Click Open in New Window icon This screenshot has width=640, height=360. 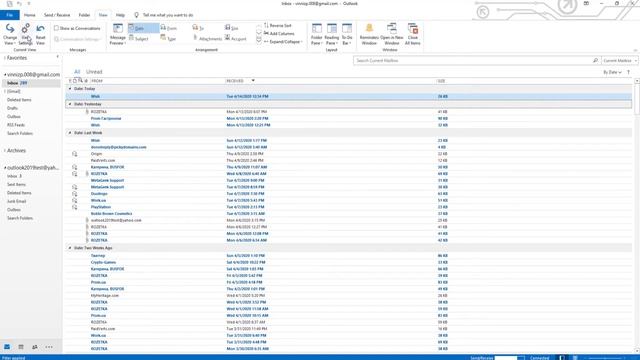click(391, 29)
